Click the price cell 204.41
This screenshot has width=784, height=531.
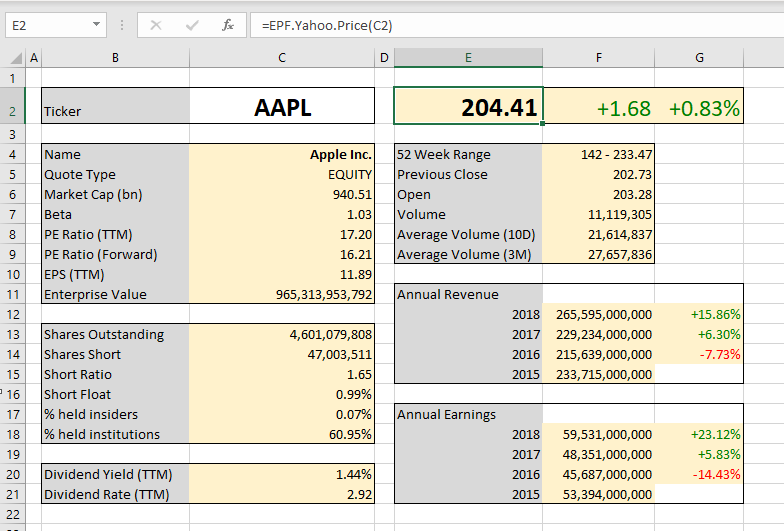(468, 106)
